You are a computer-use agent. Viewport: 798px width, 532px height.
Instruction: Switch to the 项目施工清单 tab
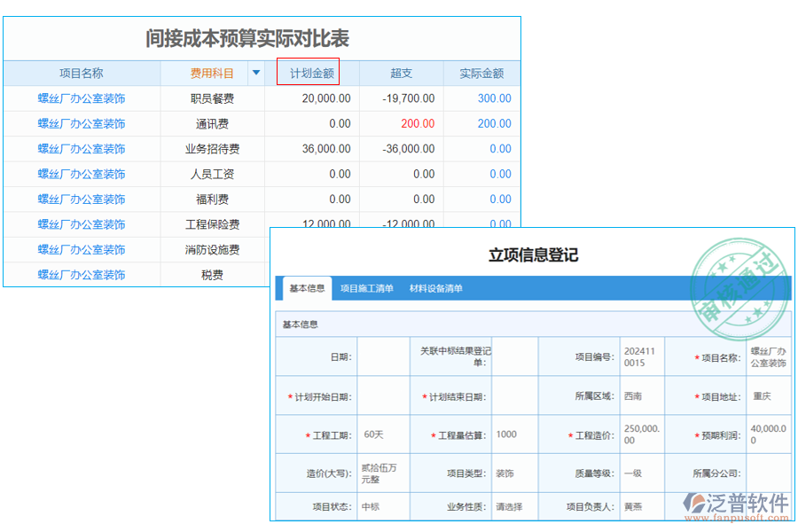pos(367,288)
